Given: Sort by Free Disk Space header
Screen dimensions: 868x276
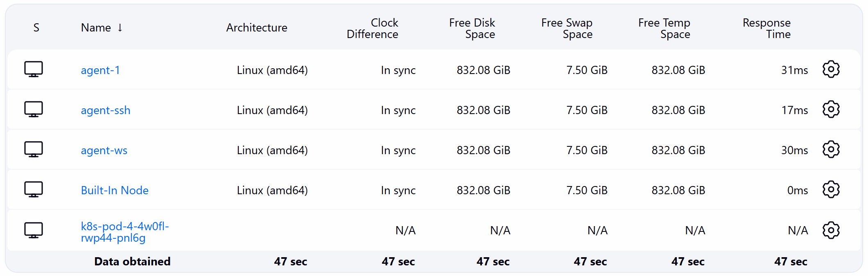Looking at the screenshot, I should (x=472, y=28).
